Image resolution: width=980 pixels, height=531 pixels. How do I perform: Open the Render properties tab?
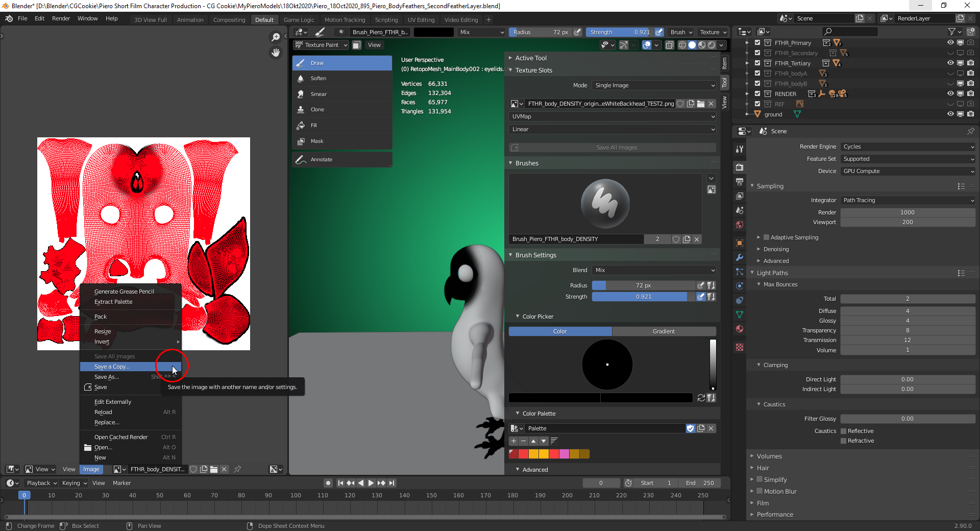[739, 167]
